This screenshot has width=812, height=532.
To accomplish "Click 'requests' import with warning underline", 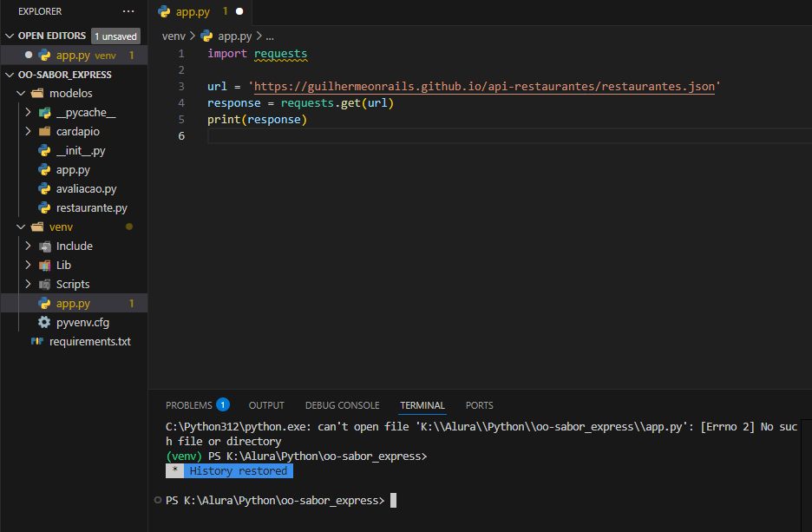I will tap(281, 54).
